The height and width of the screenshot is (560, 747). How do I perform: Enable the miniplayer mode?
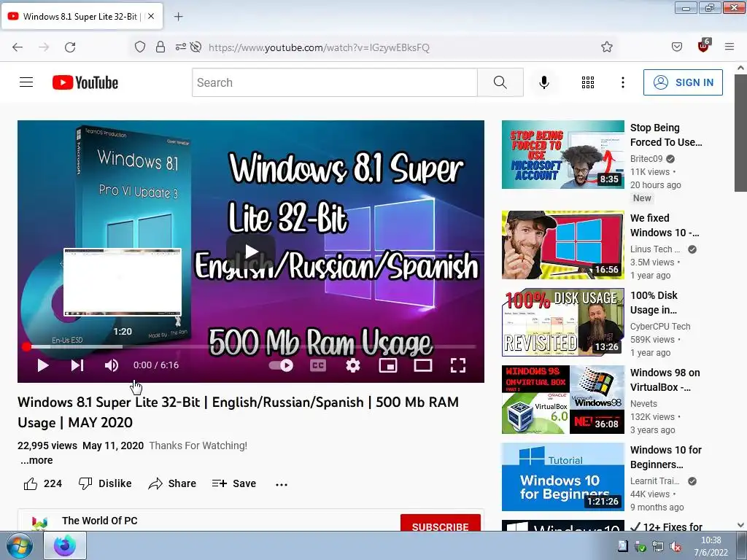(x=388, y=365)
